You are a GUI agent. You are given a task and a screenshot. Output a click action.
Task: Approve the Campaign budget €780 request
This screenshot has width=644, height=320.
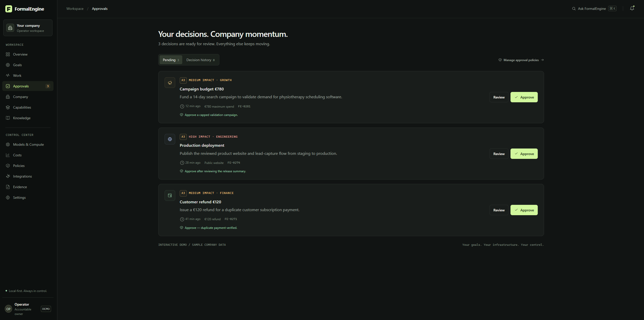(524, 97)
